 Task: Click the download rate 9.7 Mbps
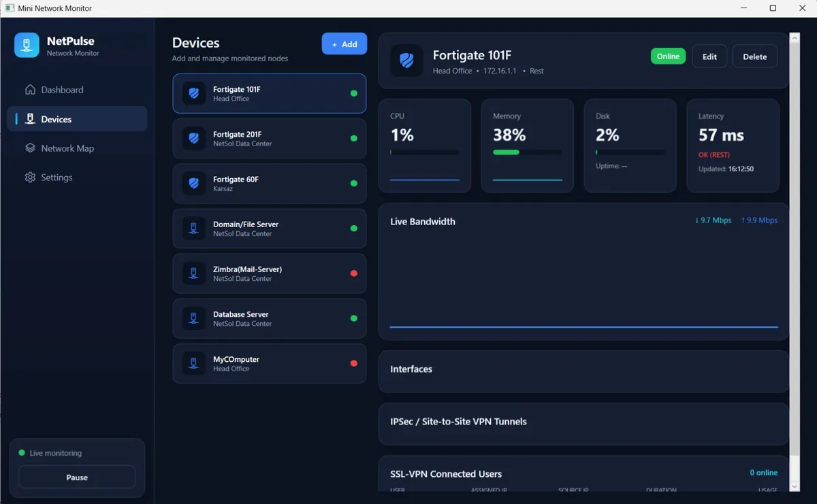tap(713, 220)
